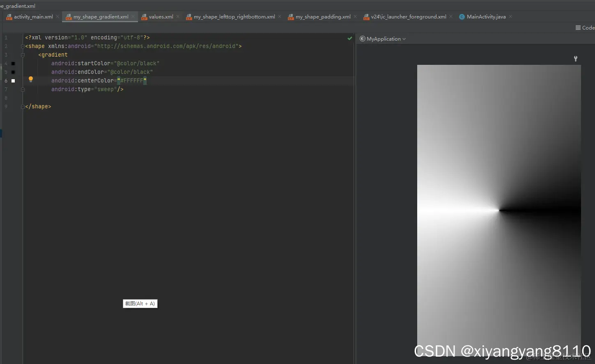Close the v24\ic_launcher_foreground.xml tab
This screenshot has height=364, width=595.
(x=451, y=17)
